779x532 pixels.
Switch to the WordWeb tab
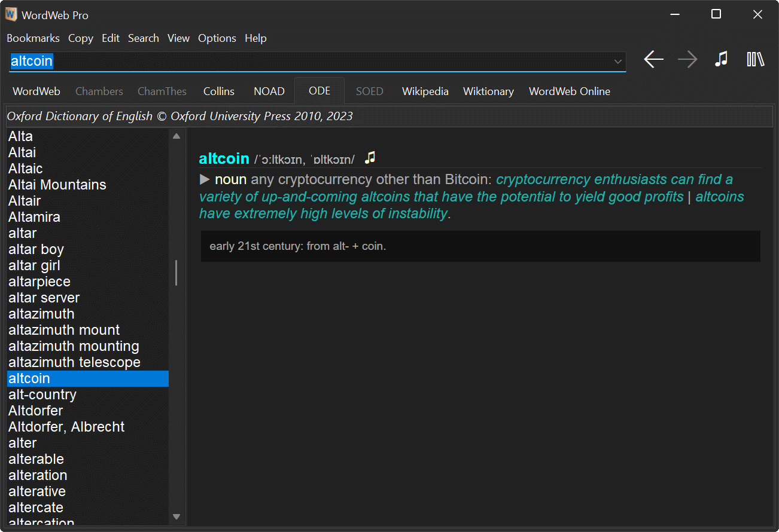point(36,91)
